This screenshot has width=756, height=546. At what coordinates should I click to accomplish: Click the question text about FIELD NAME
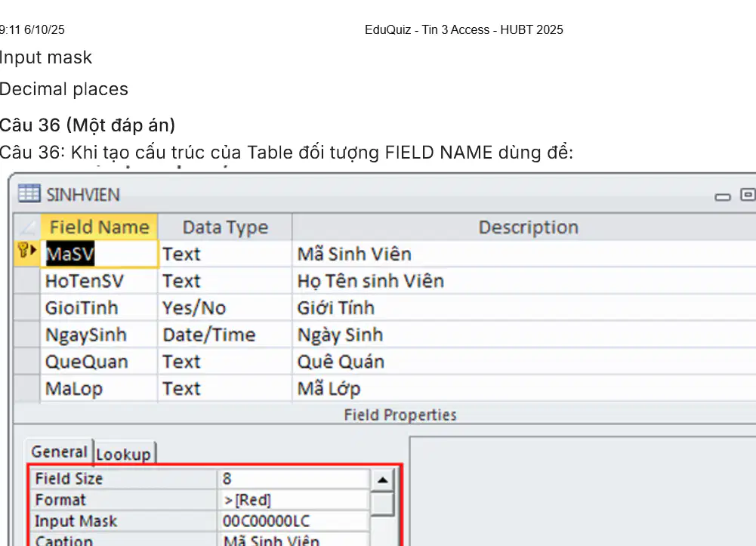pos(286,153)
